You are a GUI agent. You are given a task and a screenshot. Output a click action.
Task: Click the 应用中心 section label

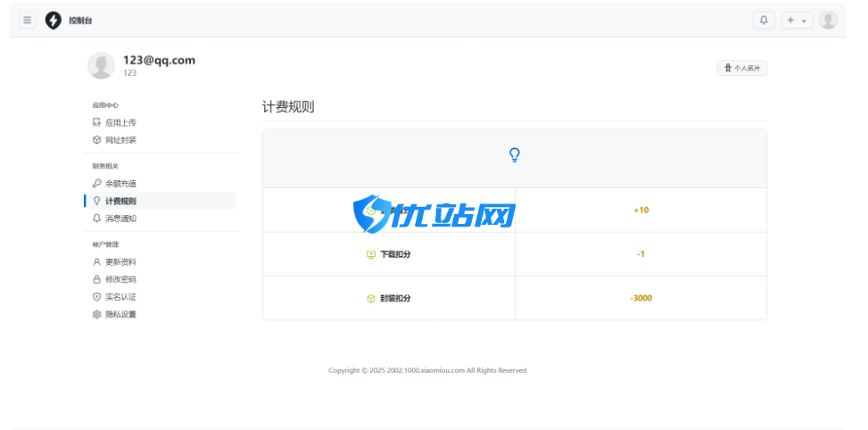105,105
